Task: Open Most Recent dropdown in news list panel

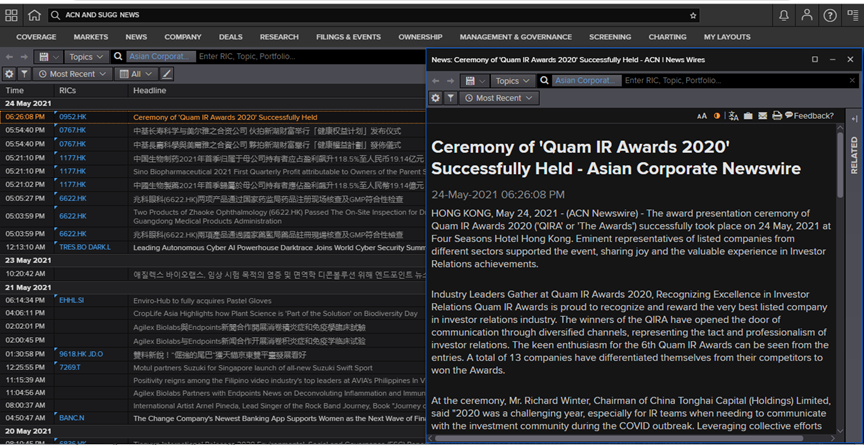Action: tap(72, 74)
